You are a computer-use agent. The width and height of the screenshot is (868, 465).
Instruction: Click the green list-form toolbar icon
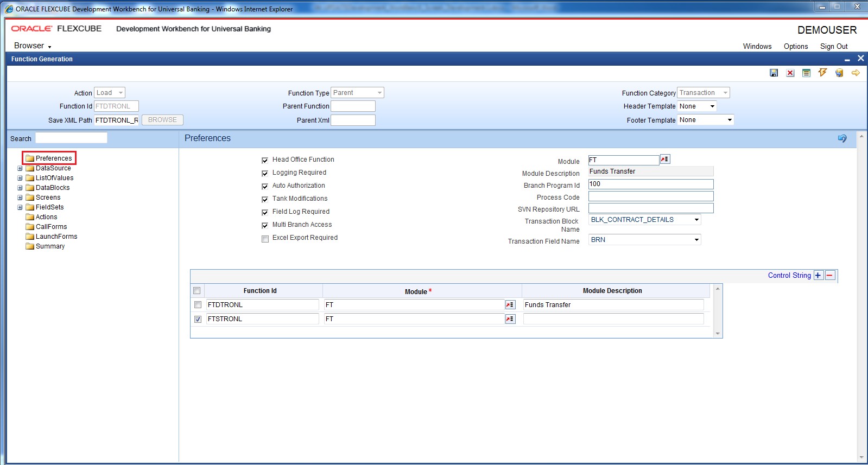(x=807, y=73)
